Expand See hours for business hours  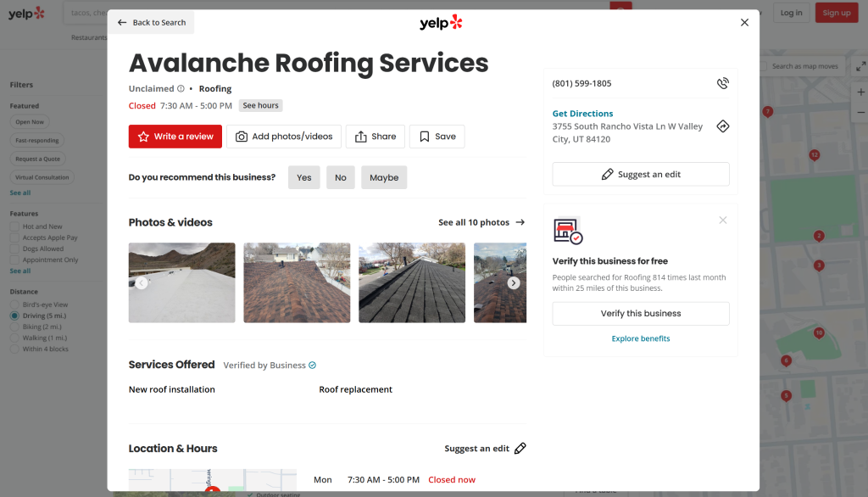260,106
